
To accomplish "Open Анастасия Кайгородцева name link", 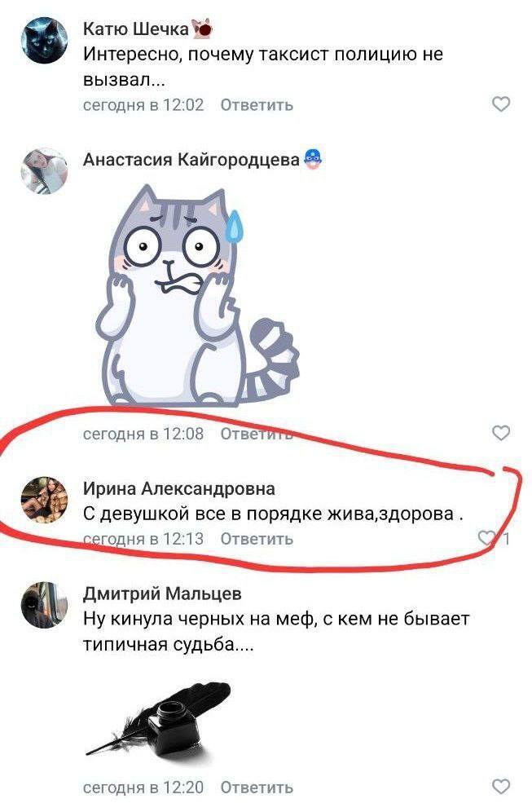I will pyautogui.click(x=191, y=159).
